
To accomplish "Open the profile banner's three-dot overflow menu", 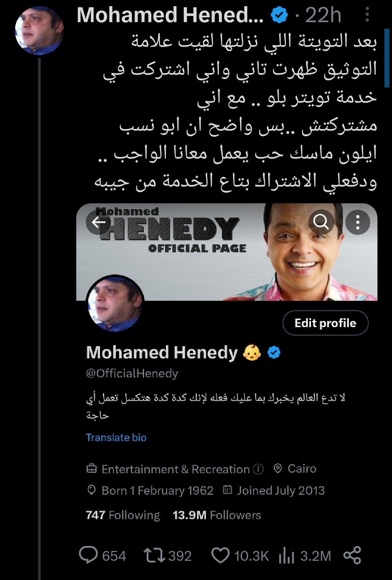I will click(x=358, y=222).
